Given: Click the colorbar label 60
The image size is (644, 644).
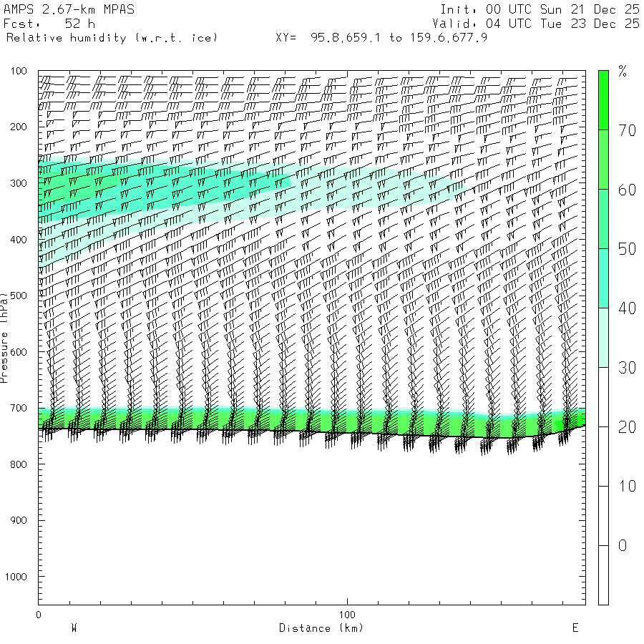Looking at the screenshot, I should coord(627,190).
